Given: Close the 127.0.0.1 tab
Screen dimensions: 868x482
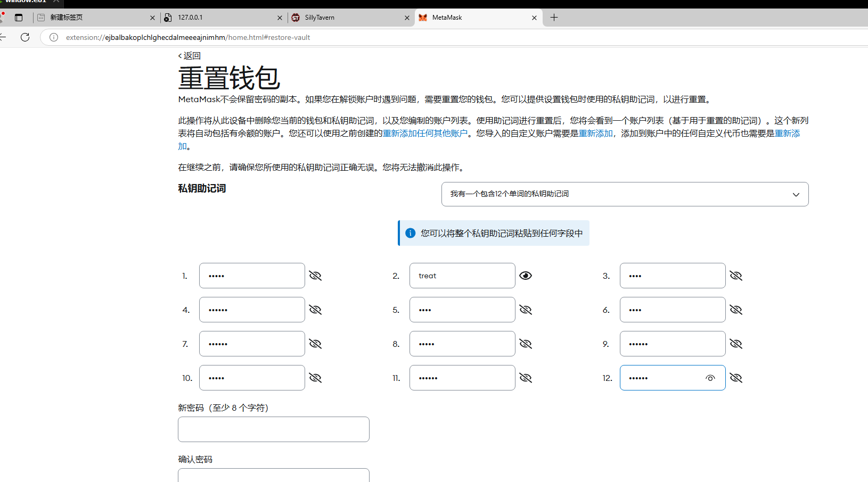Looking at the screenshot, I should point(280,18).
